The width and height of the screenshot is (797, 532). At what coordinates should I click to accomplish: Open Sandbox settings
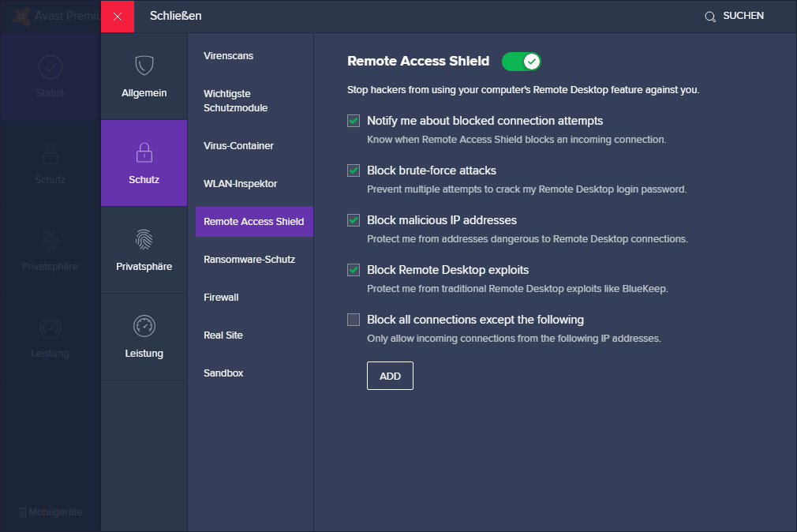(223, 373)
